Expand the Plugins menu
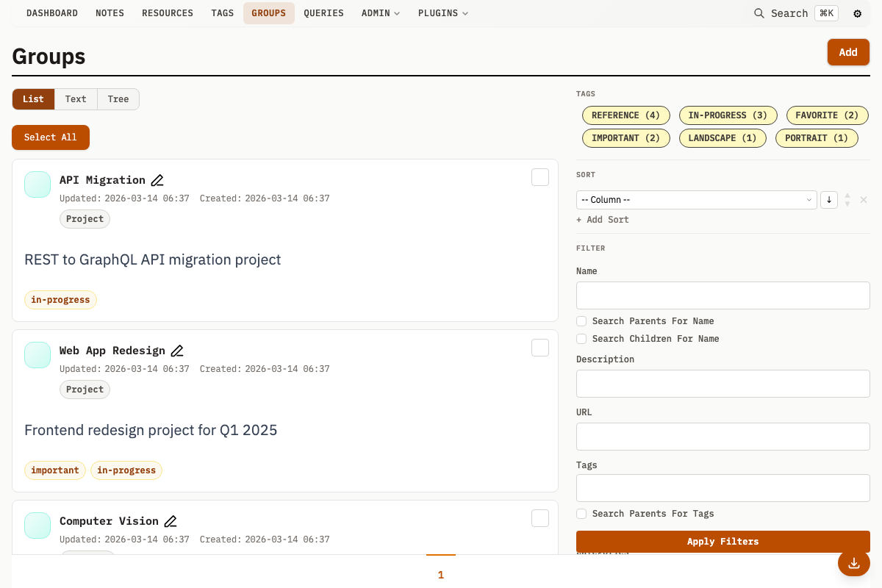 pyautogui.click(x=442, y=13)
